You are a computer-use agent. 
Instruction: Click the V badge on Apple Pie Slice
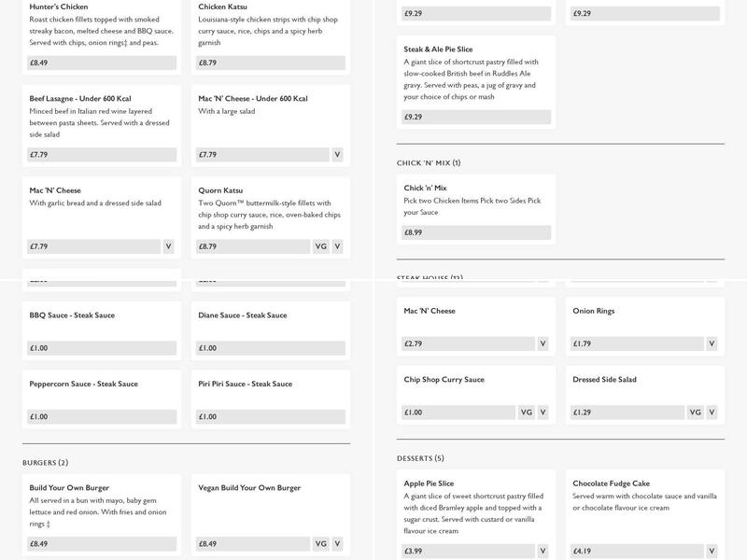click(543, 551)
